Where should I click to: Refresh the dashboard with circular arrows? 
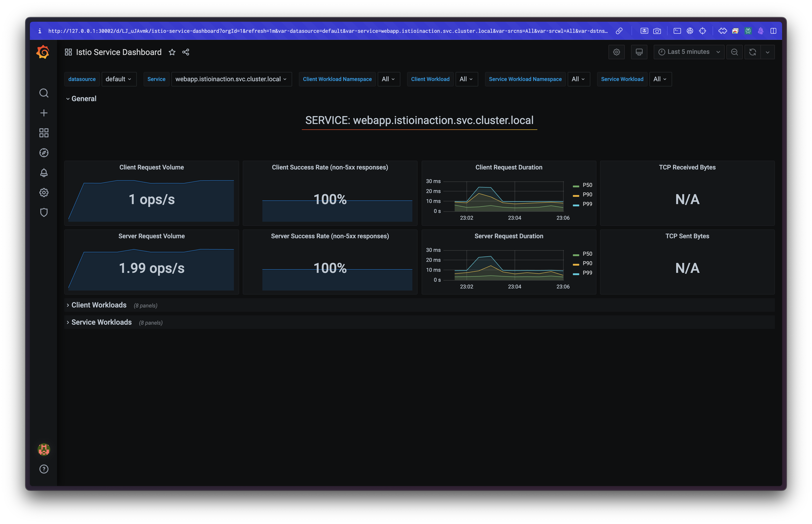pos(752,52)
